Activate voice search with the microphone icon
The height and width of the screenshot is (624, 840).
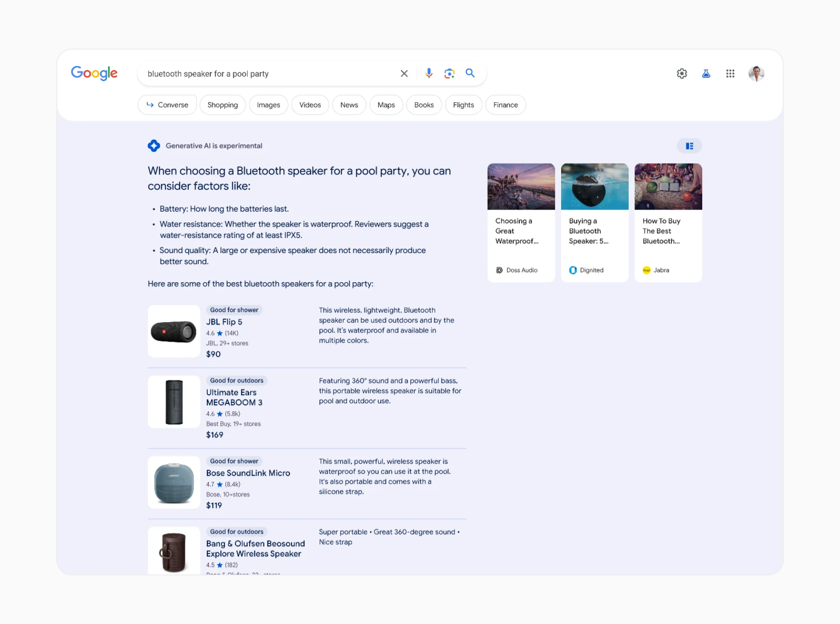429,73
